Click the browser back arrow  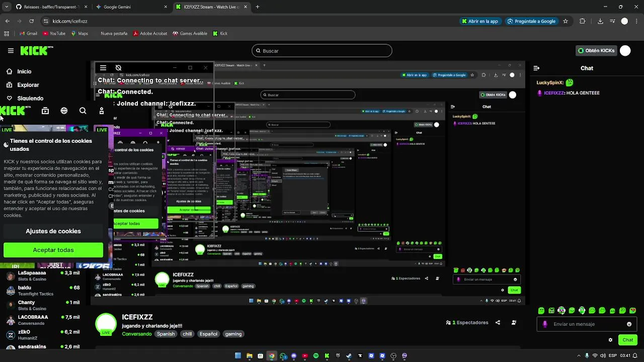8,21
